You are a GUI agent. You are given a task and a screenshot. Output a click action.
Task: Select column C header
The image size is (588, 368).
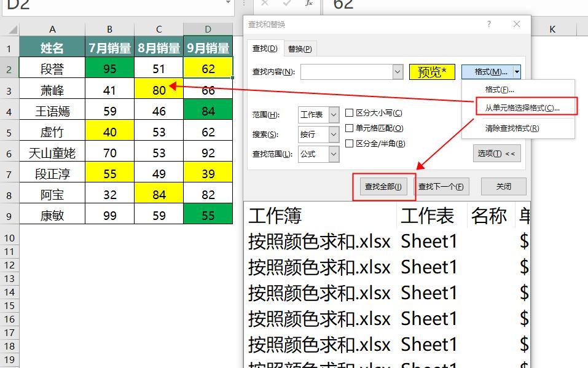159,29
